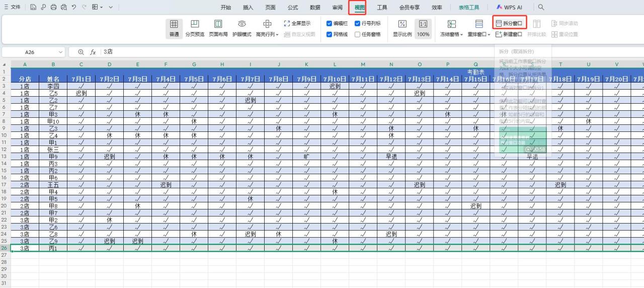Click the Save icon in quick access toolbar
The height and width of the screenshot is (288, 644).
33,8
